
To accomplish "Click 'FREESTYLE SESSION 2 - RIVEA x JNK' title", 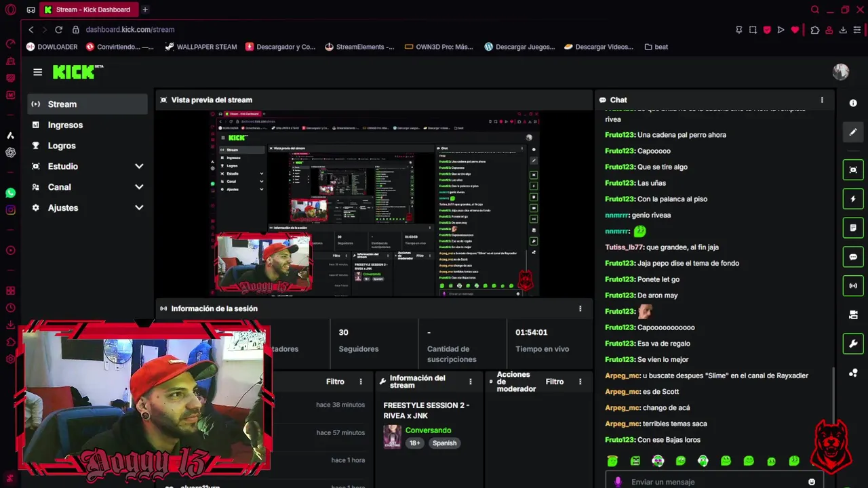I will coord(427,410).
